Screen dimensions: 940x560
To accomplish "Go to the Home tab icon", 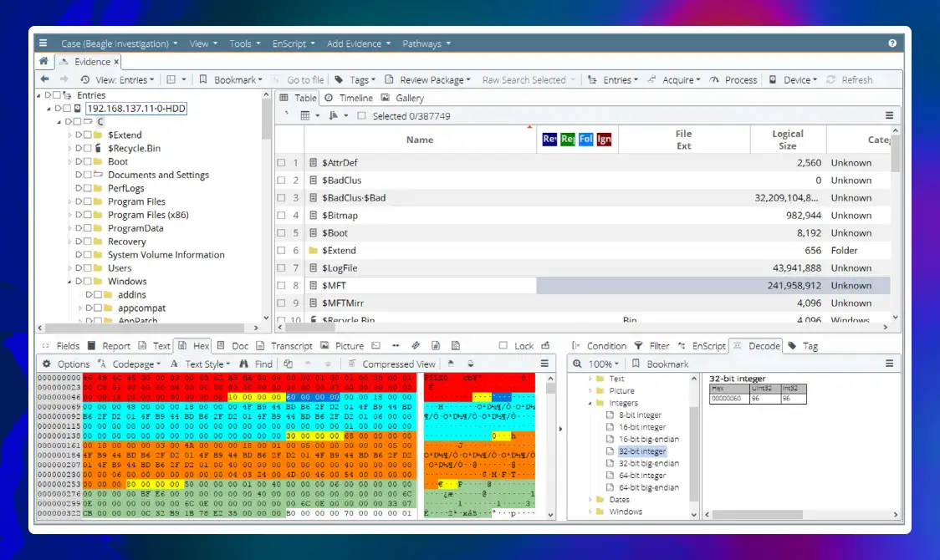I will click(x=43, y=61).
